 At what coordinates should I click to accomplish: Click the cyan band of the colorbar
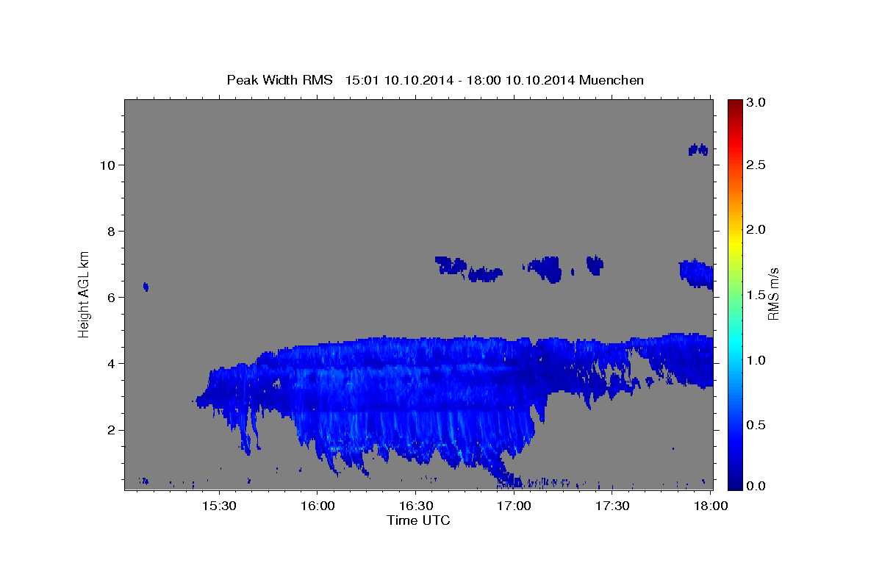(735, 344)
